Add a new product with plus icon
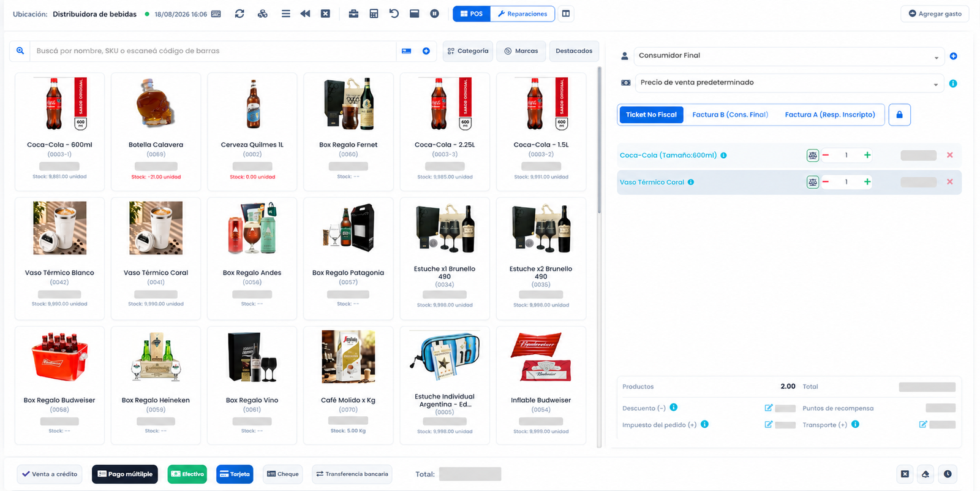This screenshot has width=980, height=491. click(x=426, y=51)
